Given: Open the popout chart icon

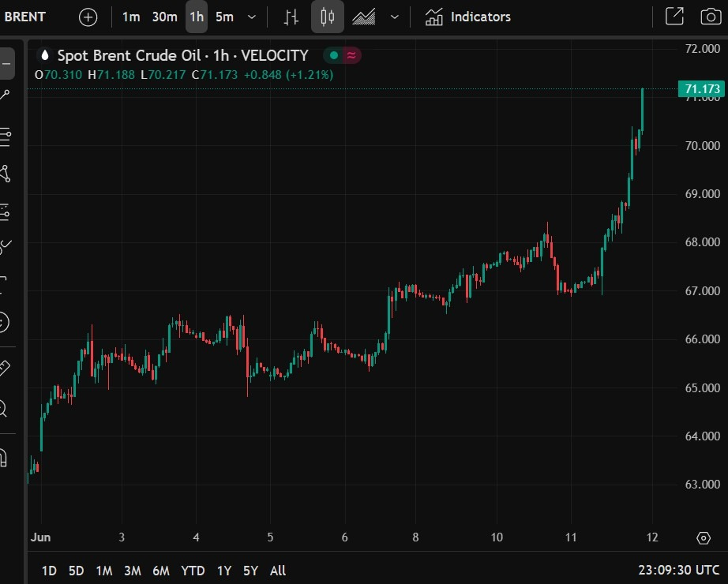Looking at the screenshot, I should tap(674, 17).
